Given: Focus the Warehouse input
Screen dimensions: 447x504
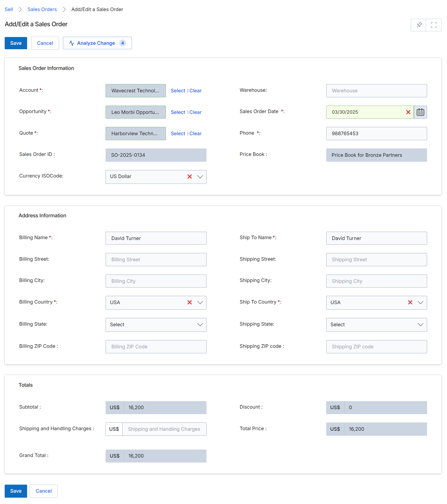Looking at the screenshot, I should [x=377, y=91].
